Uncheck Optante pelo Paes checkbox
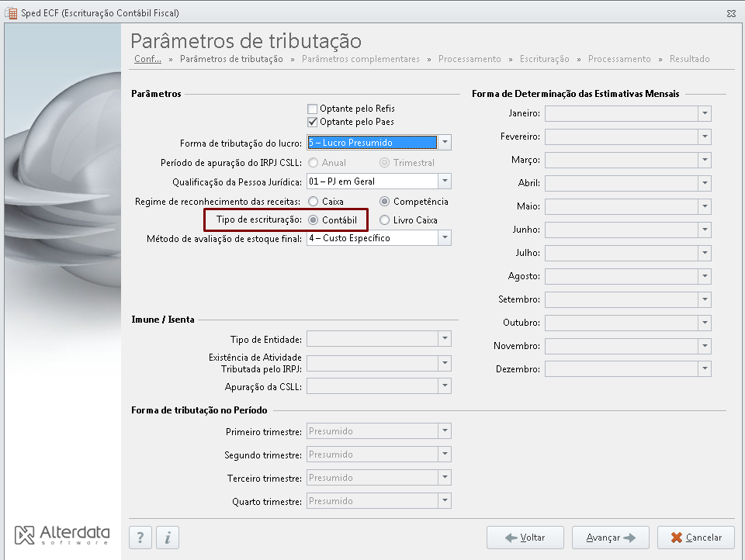 [312, 122]
